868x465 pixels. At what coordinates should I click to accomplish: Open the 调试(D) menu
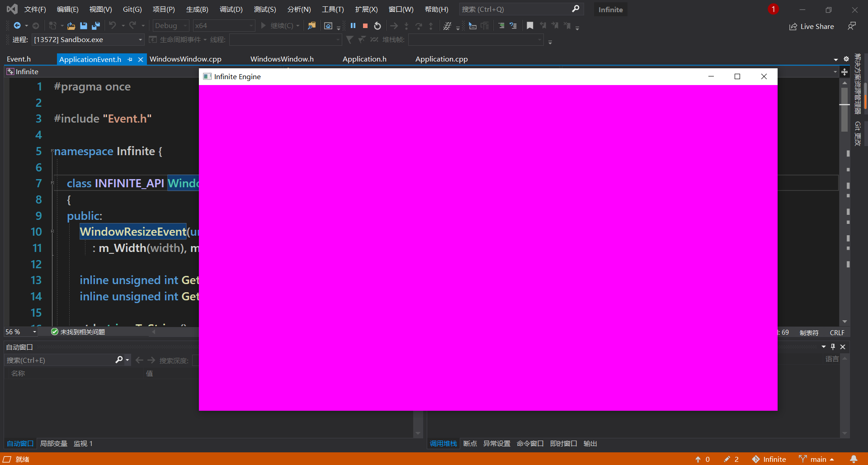click(231, 9)
